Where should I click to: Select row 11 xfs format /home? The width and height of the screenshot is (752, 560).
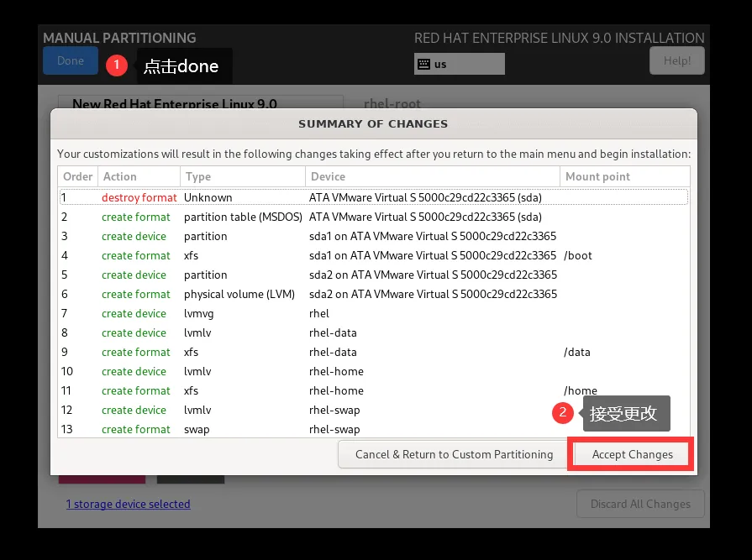tap(374, 391)
